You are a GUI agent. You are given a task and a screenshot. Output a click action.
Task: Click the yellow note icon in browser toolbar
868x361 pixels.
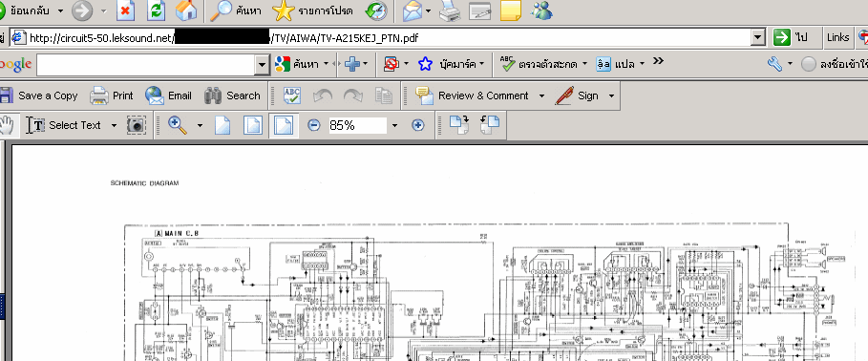tap(511, 11)
